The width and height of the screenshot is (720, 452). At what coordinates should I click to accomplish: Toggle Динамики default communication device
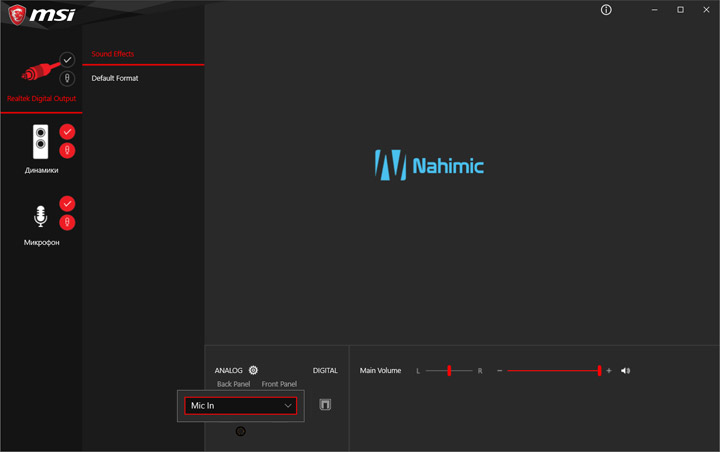(67, 150)
